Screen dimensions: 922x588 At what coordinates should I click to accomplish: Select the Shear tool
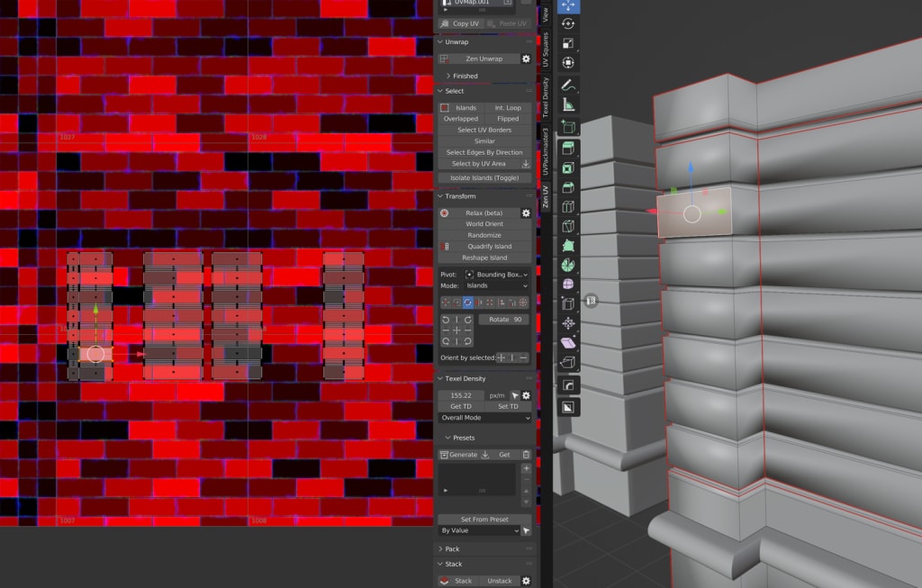(x=568, y=343)
